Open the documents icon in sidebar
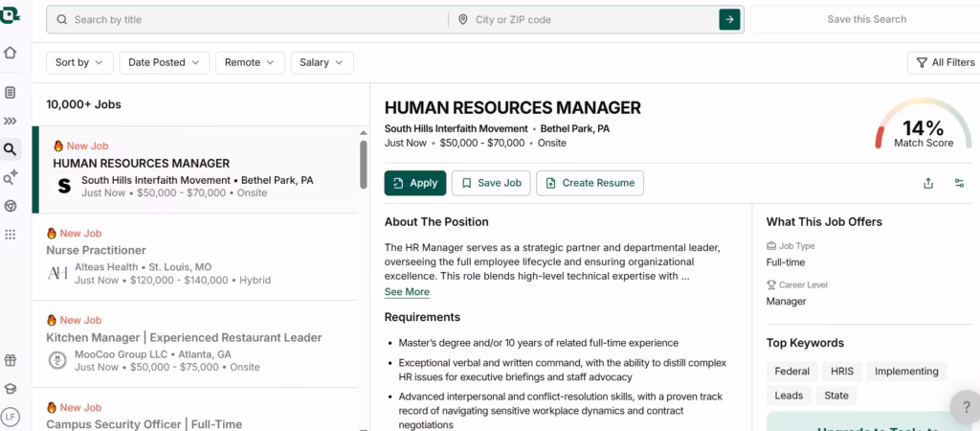 (10, 93)
